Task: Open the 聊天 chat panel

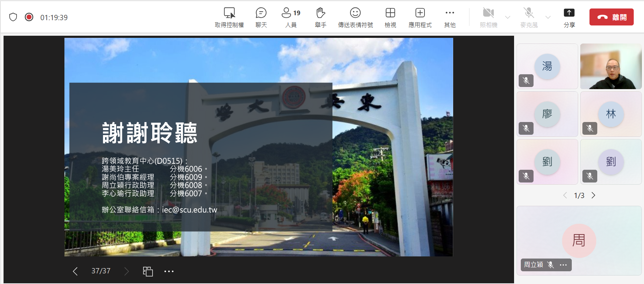Action: pos(261,17)
